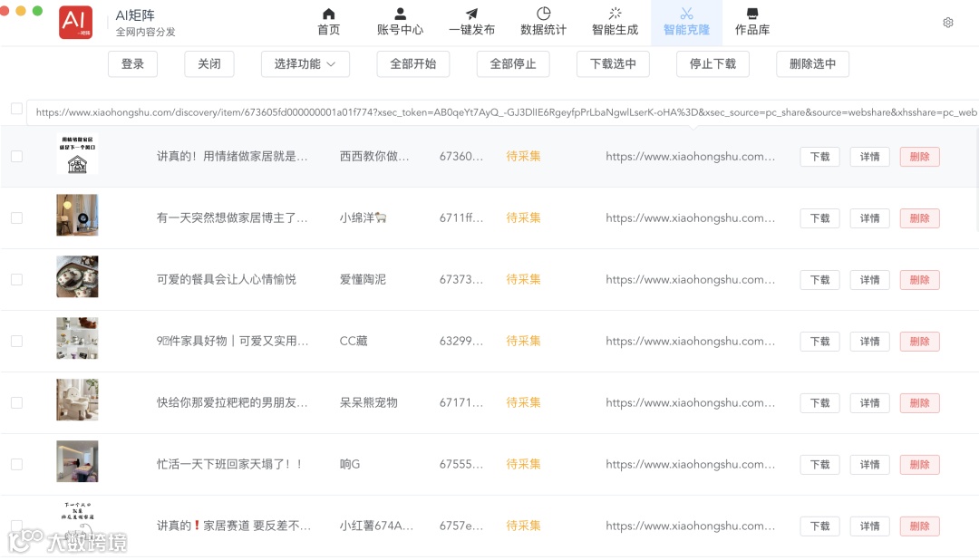Download the CC藏 row item
The height and width of the screenshot is (560, 979).
click(x=819, y=342)
